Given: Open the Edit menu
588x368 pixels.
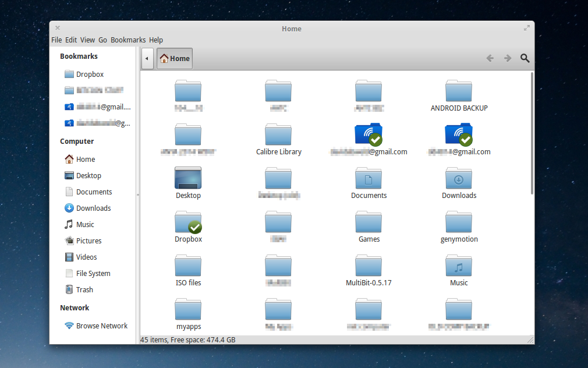Looking at the screenshot, I should (x=71, y=40).
